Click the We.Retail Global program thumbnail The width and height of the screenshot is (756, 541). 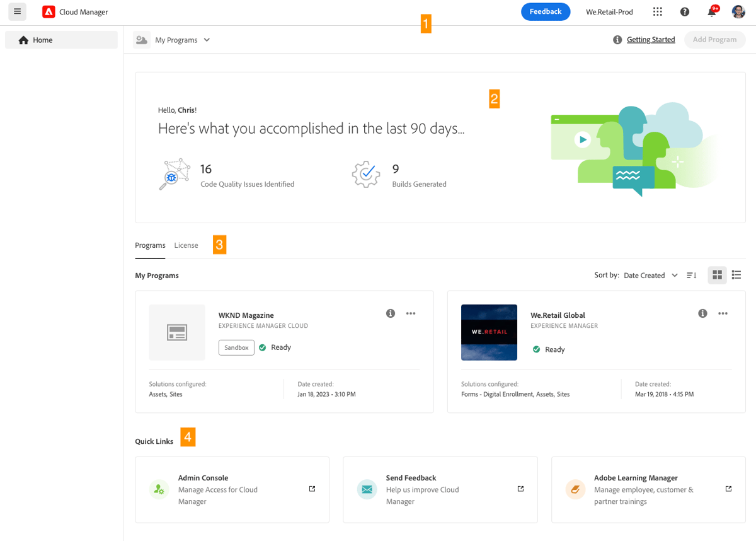489,332
